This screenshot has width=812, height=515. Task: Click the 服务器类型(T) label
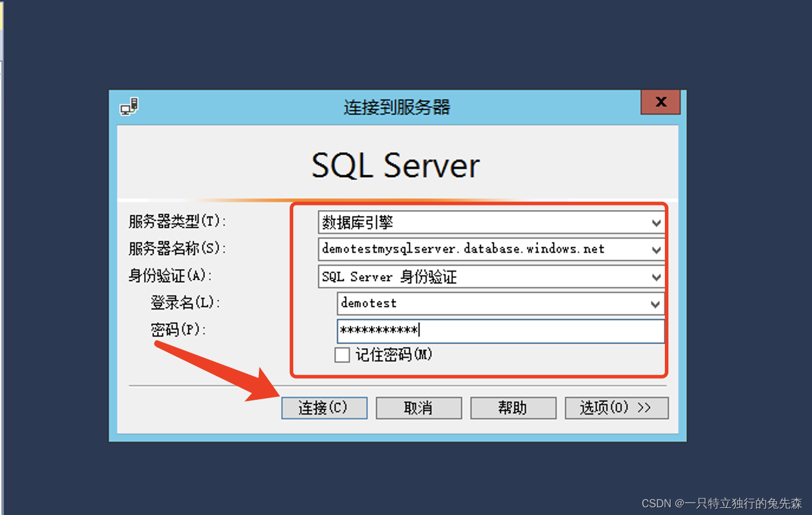point(177,221)
